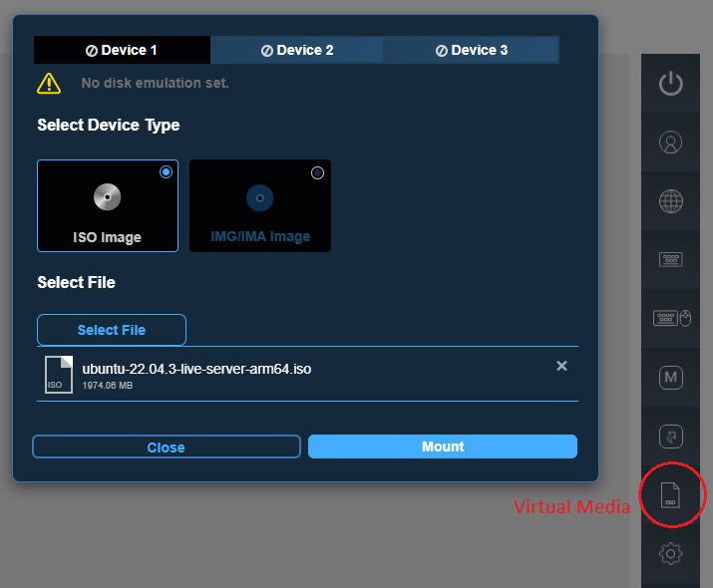Switch to the Device 3 tab
Image resolution: width=713 pixels, height=588 pixels.
(x=471, y=50)
